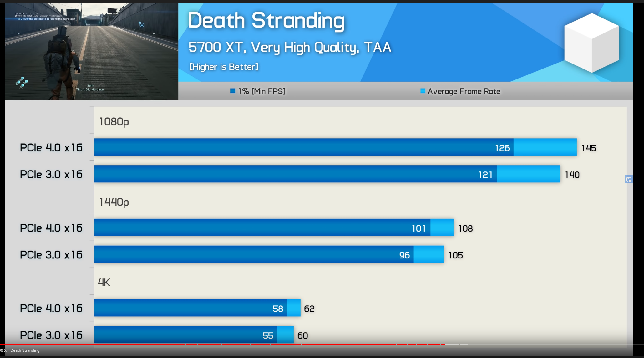Click the '1440p' section heading

click(x=114, y=202)
